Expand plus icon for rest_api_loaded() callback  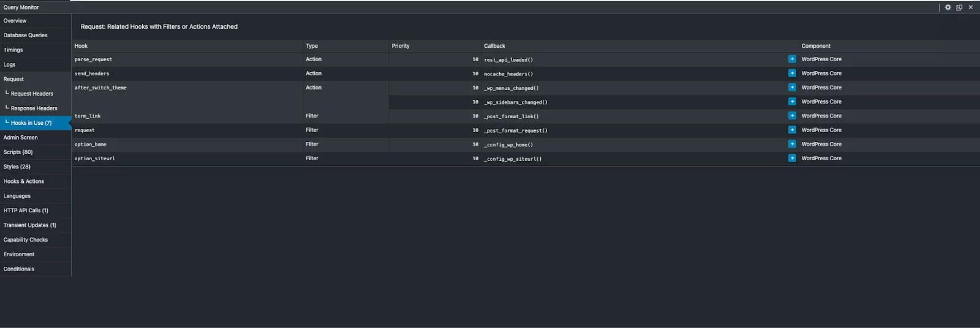click(792, 59)
